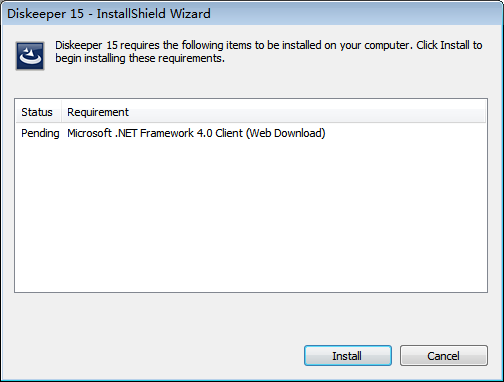
Task: Click the 'Diskeeper 15' words in description
Action: pos(87,45)
